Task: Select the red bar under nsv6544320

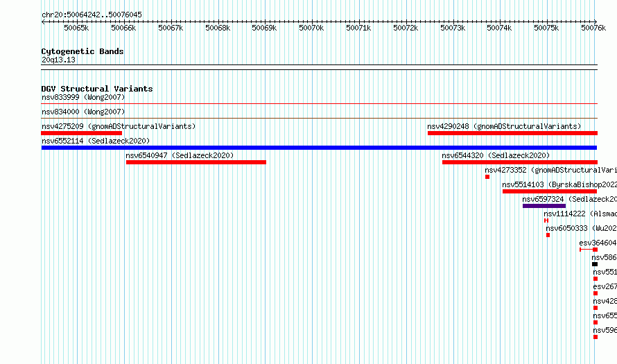Action: click(520, 162)
